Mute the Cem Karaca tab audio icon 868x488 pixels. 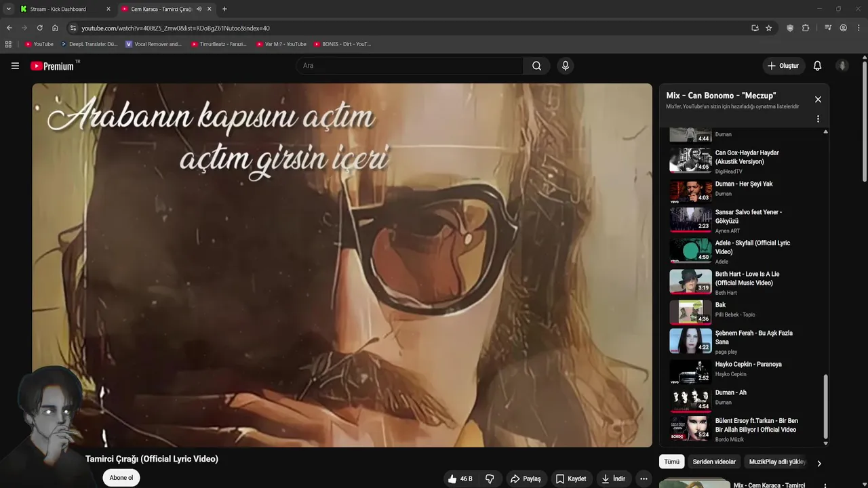199,9
